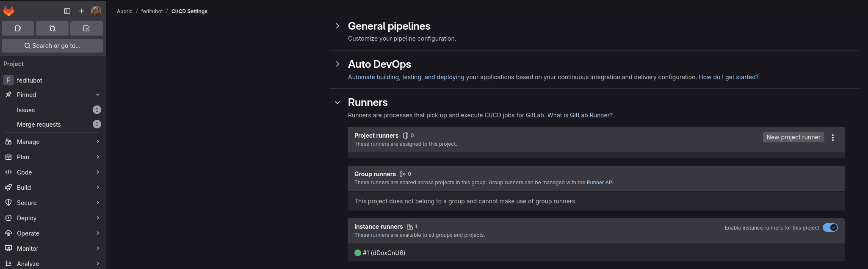Click the Code brackets icon
This screenshot has height=269, width=868.
point(8,172)
